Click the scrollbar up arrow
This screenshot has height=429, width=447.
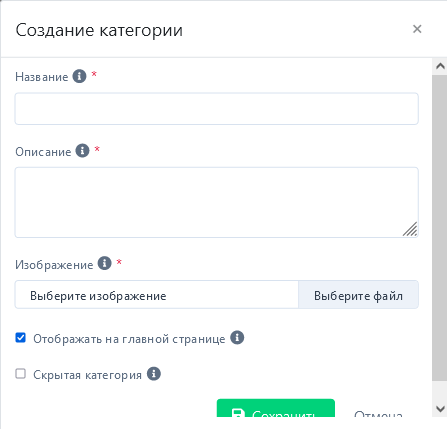(440, 66)
